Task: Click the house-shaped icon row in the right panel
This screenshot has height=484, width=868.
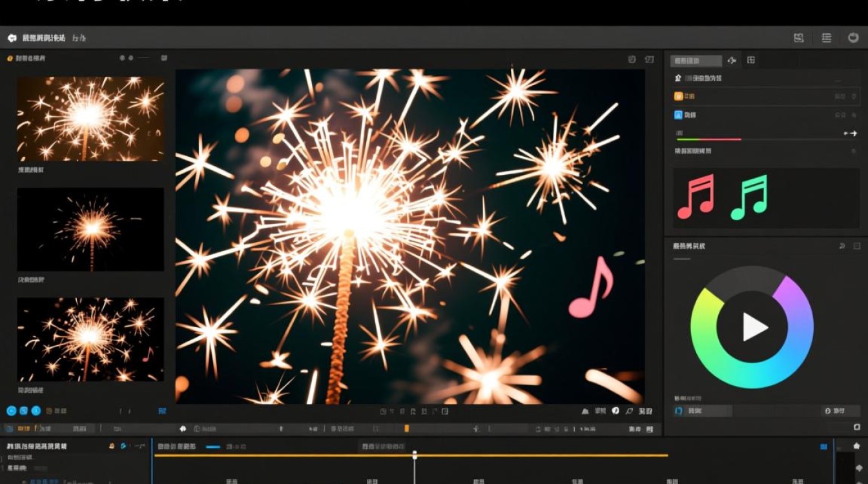Action: [x=765, y=78]
